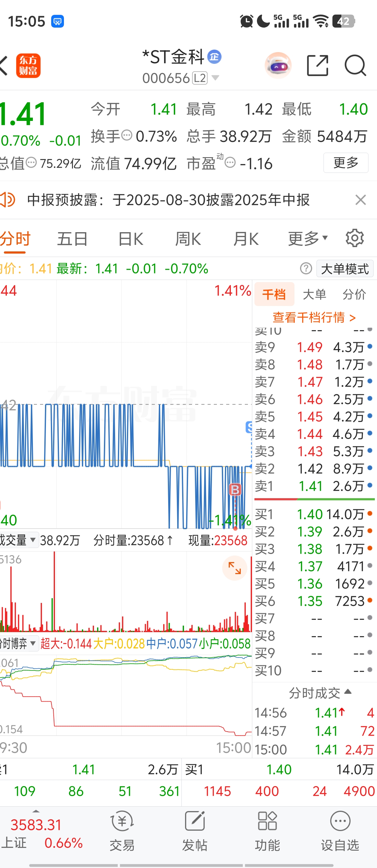The width and height of the screenshot is (377, 868).
Task: Select the 分价 tab
Action: point(354,294)
